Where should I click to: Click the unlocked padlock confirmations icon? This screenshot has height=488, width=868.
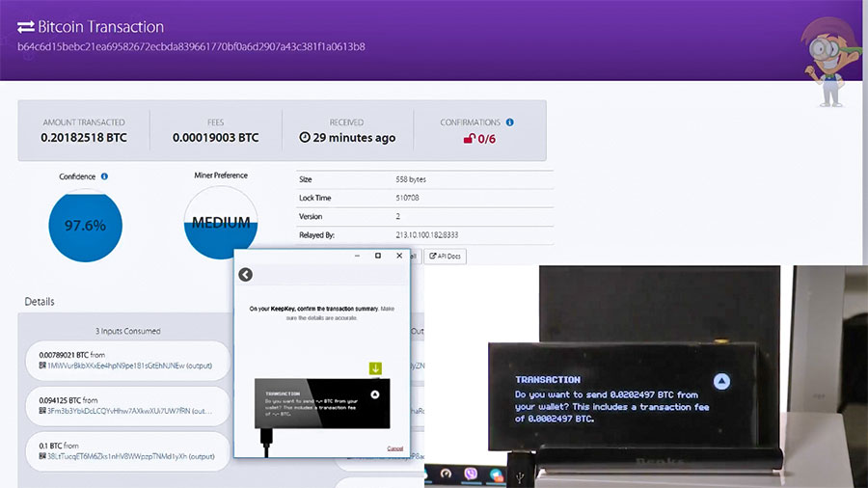[x=470, y=138]
